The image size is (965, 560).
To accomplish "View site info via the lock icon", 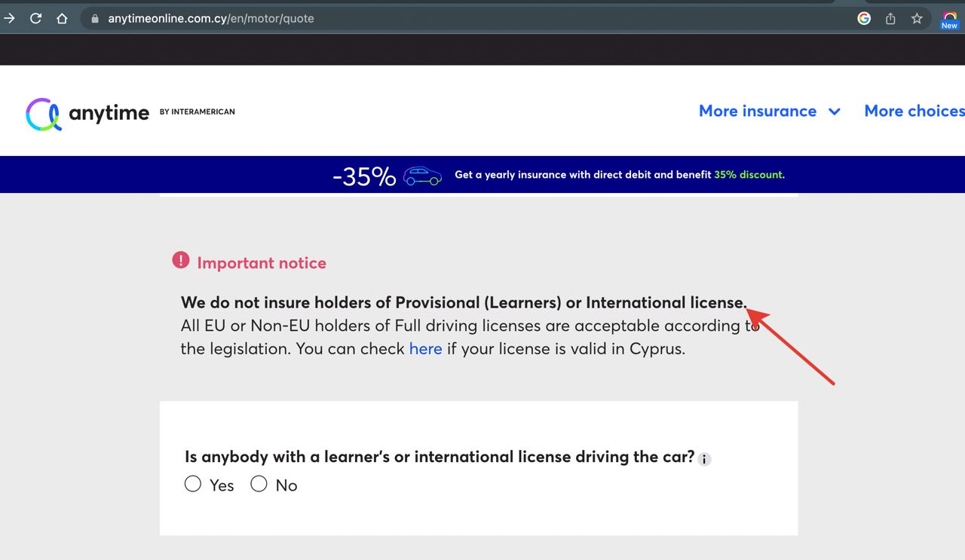I will coord(95,19).
